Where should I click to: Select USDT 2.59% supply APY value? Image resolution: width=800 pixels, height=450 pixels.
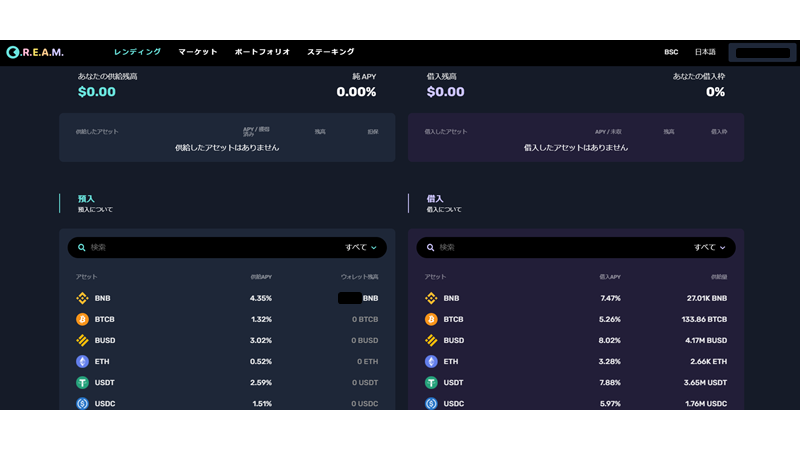(261, 383)
